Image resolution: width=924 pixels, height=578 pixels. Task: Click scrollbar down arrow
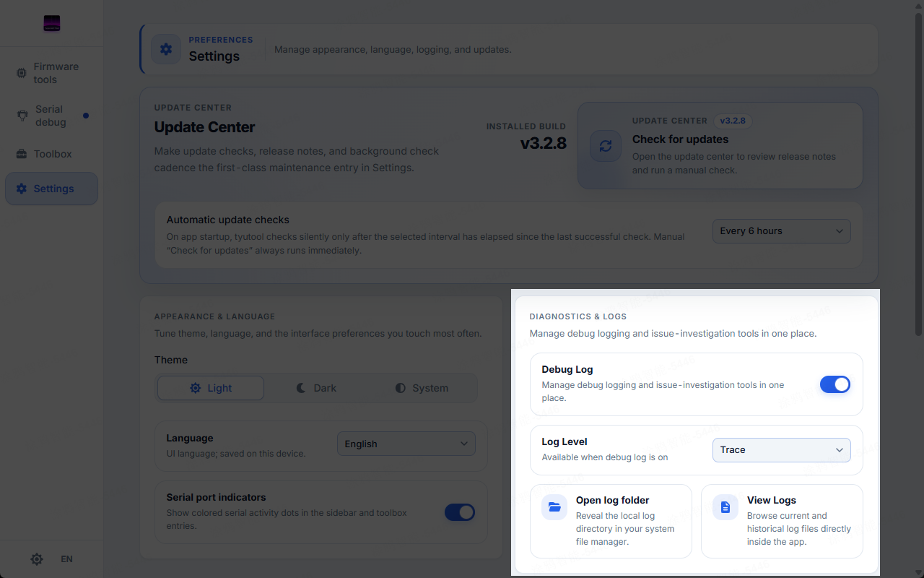918,572
